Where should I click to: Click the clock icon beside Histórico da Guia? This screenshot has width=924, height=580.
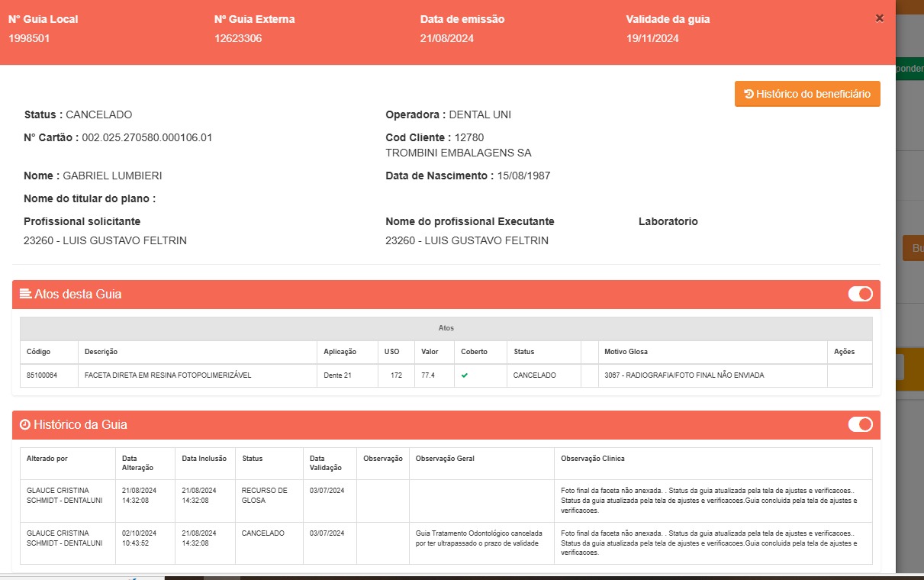[x=25, y=424]
